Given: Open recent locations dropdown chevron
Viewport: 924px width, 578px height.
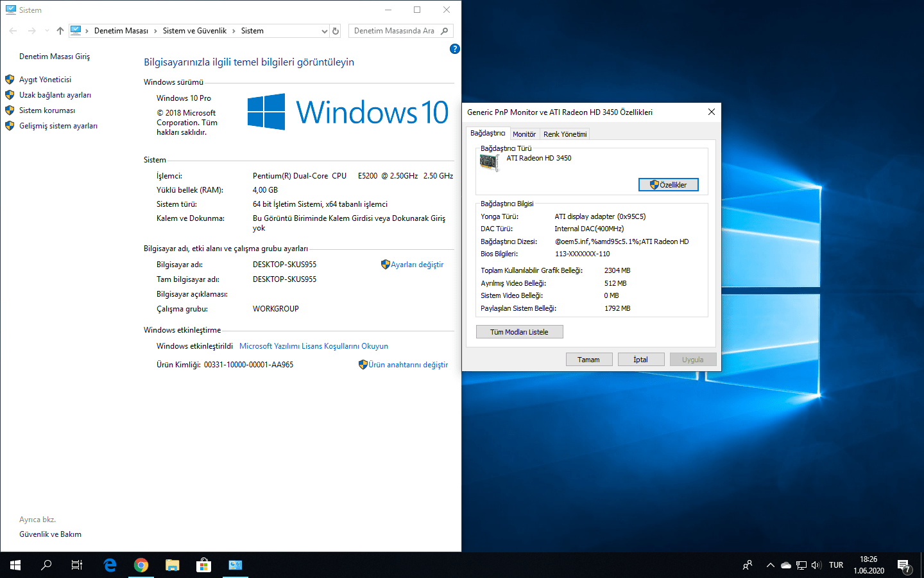Looking at the screenshot, I should click(x=47, y=31).
